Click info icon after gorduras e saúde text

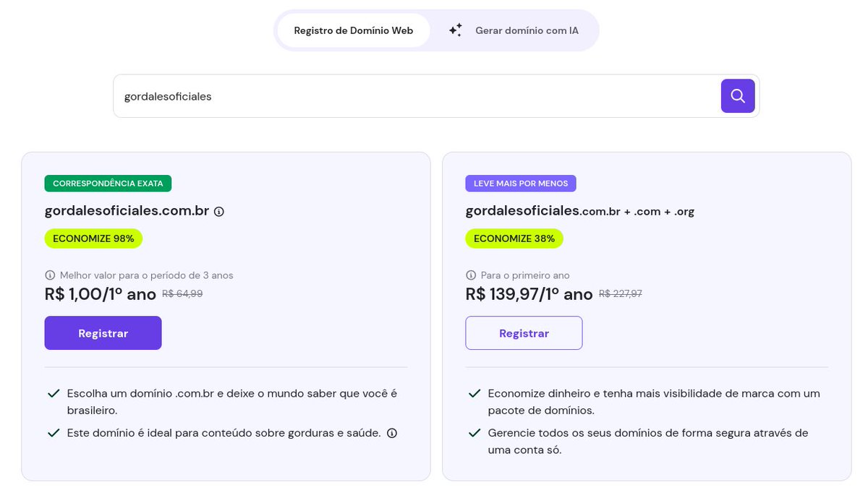392,433
